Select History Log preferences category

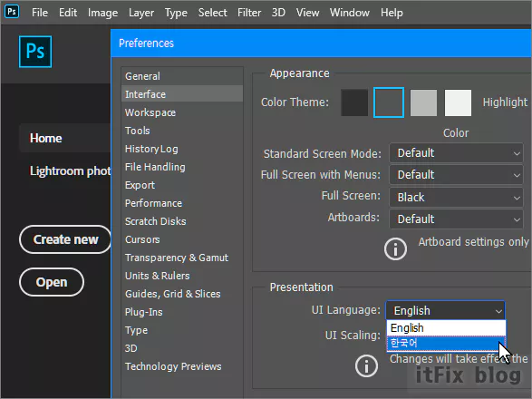click(182, 149)
